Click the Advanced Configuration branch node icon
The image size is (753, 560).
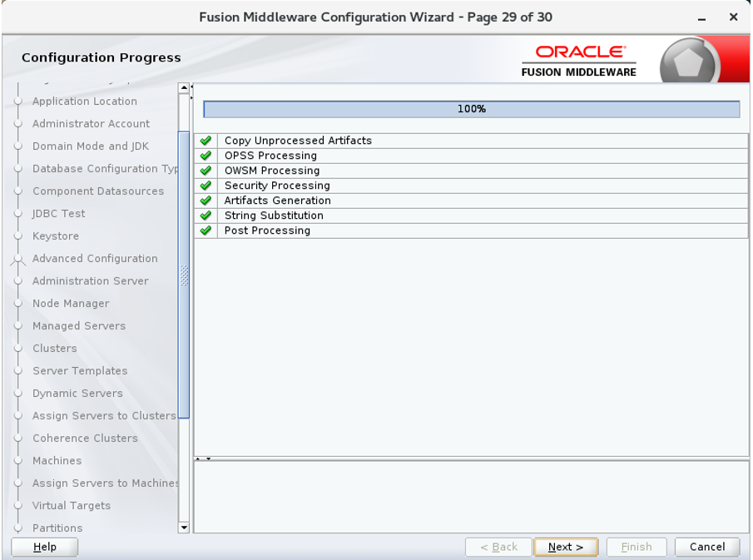pos(18,260)
